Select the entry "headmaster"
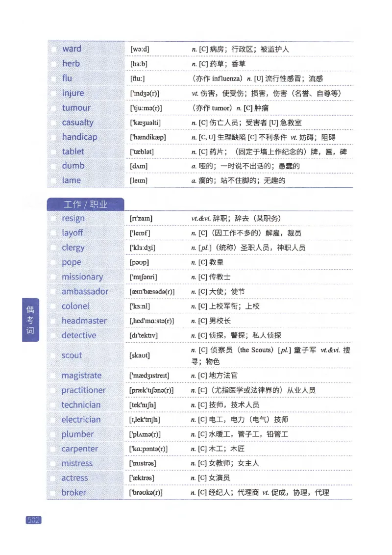The image size is (392, 555). [85, 321]
